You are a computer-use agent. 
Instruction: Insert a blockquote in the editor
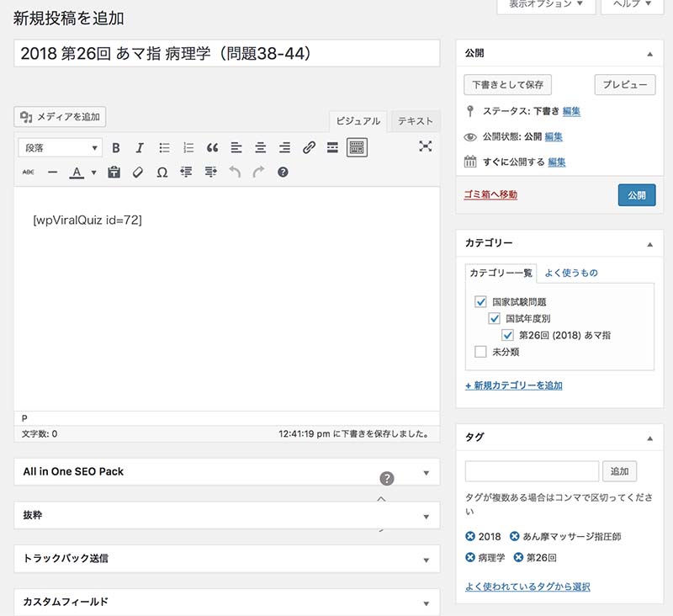coord(212,148)
